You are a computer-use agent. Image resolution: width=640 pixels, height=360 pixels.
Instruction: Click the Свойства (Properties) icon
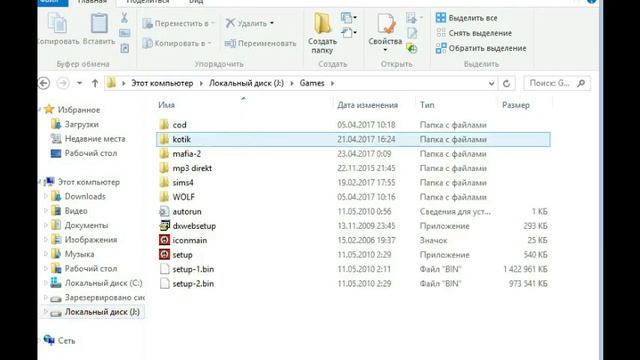tap(385, 24)
